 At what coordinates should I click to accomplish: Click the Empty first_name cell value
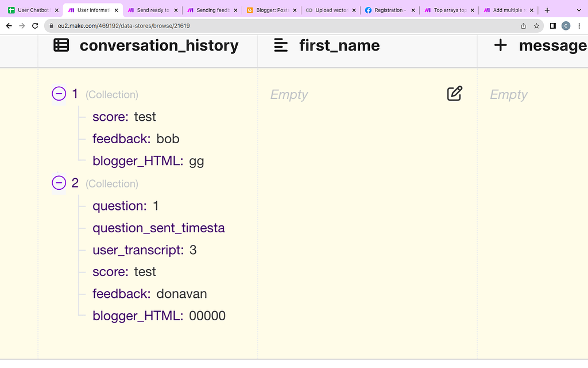[x=289, y=95]
